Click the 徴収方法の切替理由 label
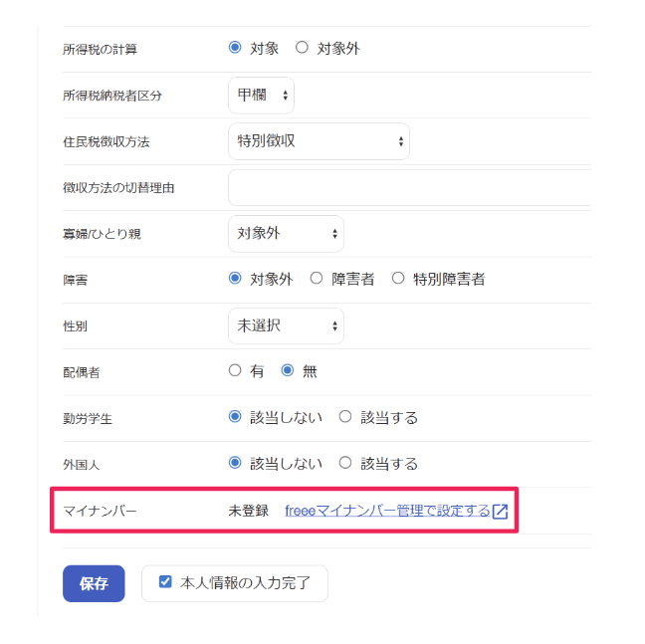The image size is (645, 644). click(118, 188)
